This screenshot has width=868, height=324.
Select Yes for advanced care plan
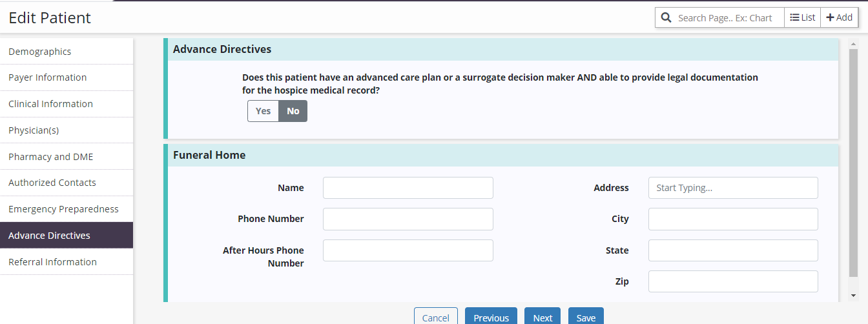263,111
